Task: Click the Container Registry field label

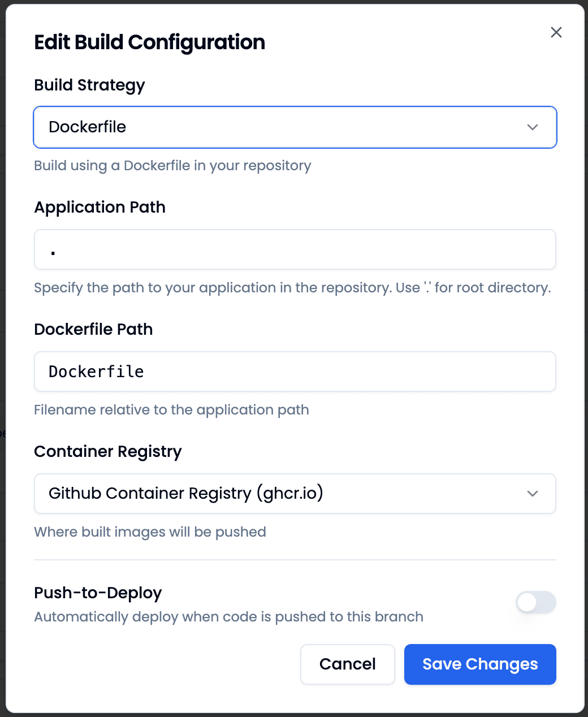Action: tap(108, 451)
